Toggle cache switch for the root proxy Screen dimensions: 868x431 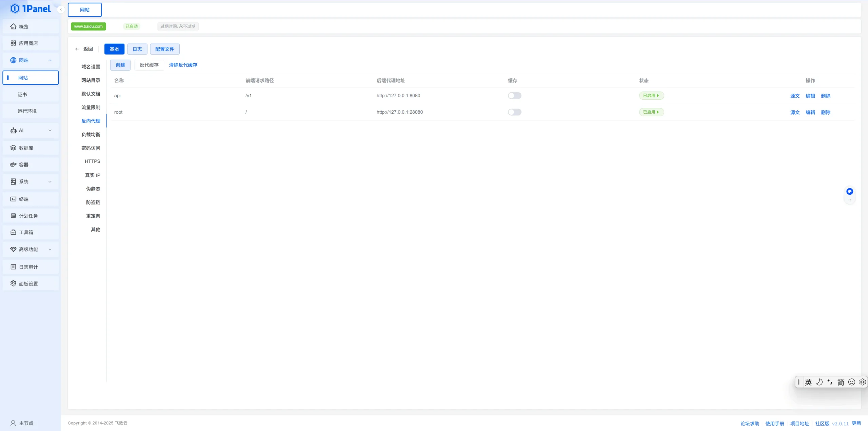514,112
